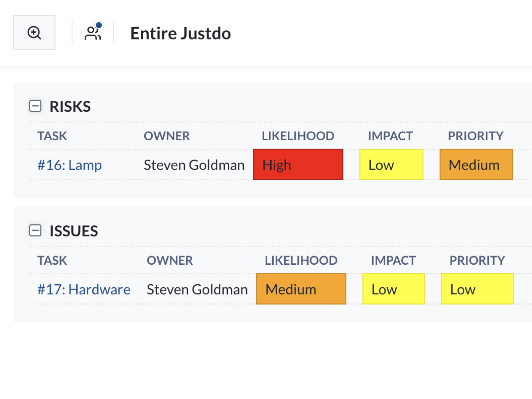Click the orange Medium priority cell for Lamp

pyautogui.click(x=476, y=165)
